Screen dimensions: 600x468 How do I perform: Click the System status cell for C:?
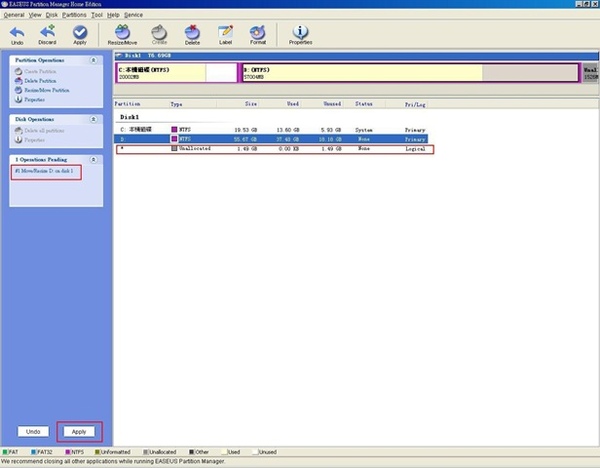pos(364,130)
